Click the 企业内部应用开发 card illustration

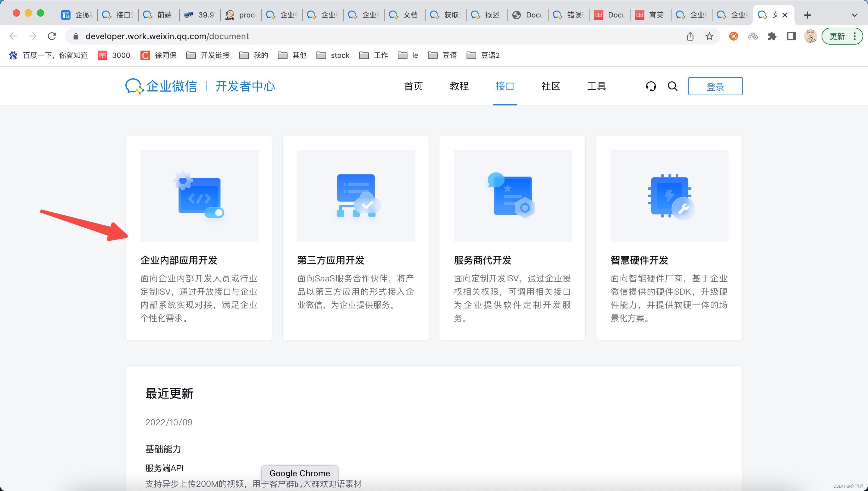coord(200,195)
